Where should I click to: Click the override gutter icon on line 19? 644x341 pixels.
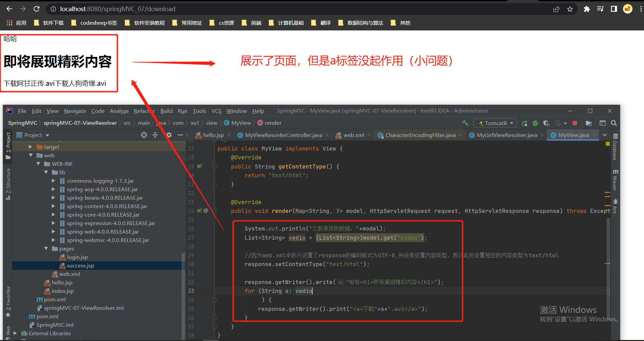click(200, 166)
